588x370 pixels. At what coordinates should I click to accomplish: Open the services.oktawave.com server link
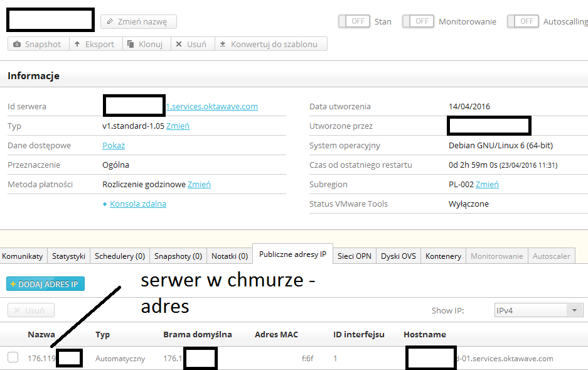[x=212, y=107]
